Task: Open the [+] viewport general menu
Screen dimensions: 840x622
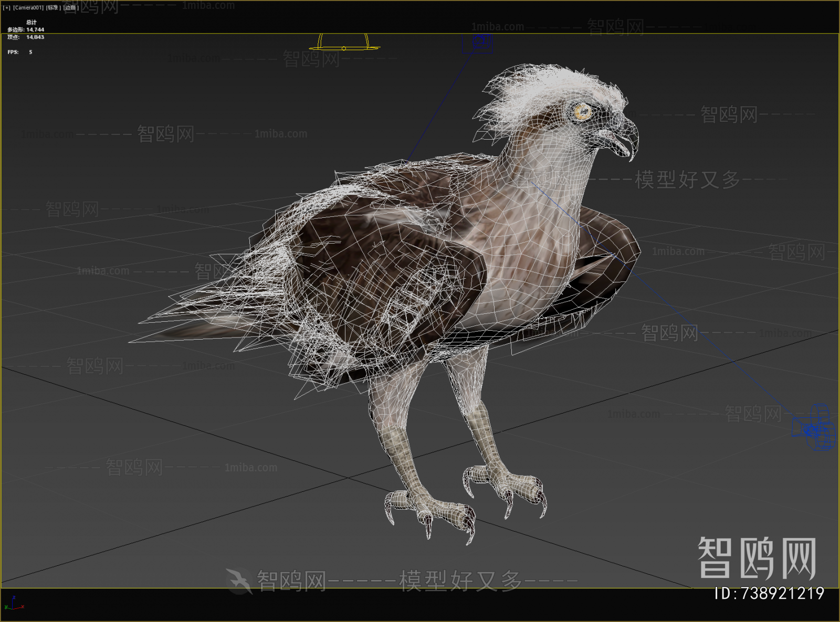Action: (x=6, y=8)
